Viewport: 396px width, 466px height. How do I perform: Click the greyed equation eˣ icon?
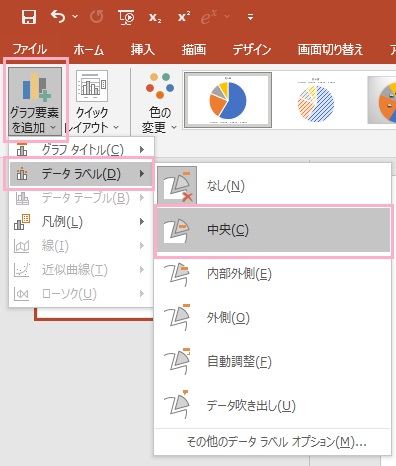click(209, 17)
